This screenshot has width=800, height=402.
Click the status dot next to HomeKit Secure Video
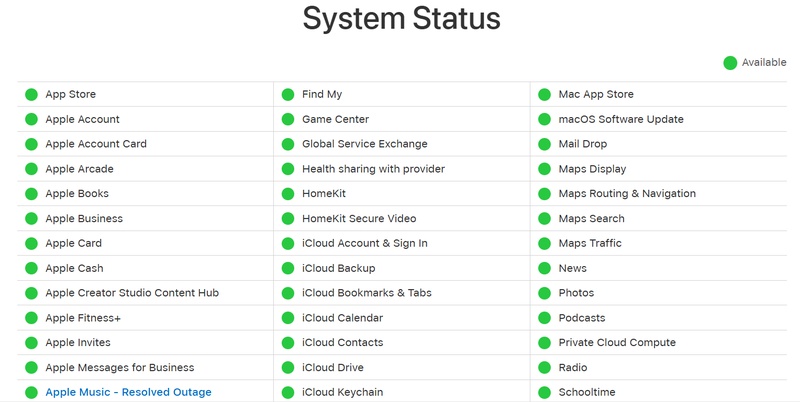point(288,218)
